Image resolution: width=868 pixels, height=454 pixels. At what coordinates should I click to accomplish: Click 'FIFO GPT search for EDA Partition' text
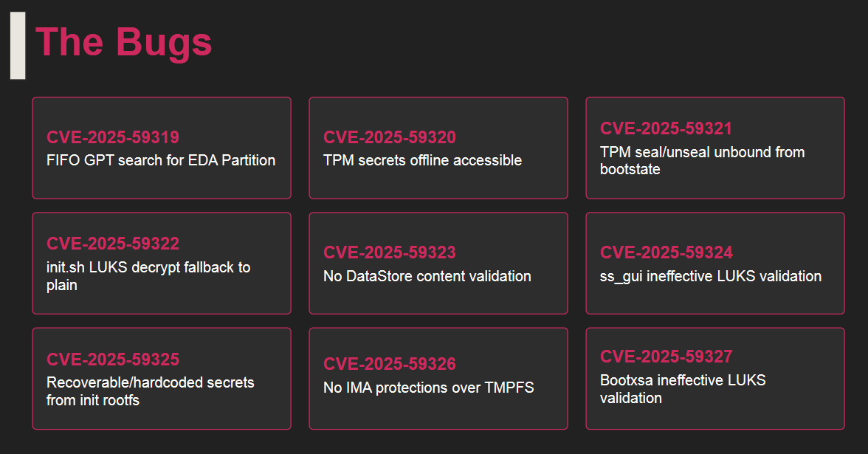point(161,161)
